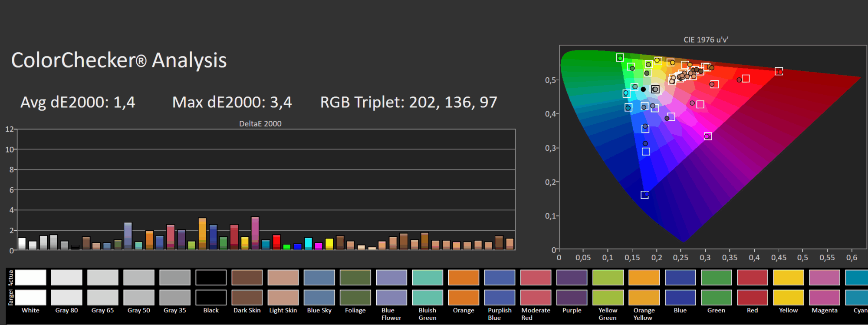Click the RGB Triplet readout
The image size is (868, 325).
click(408, 103)
